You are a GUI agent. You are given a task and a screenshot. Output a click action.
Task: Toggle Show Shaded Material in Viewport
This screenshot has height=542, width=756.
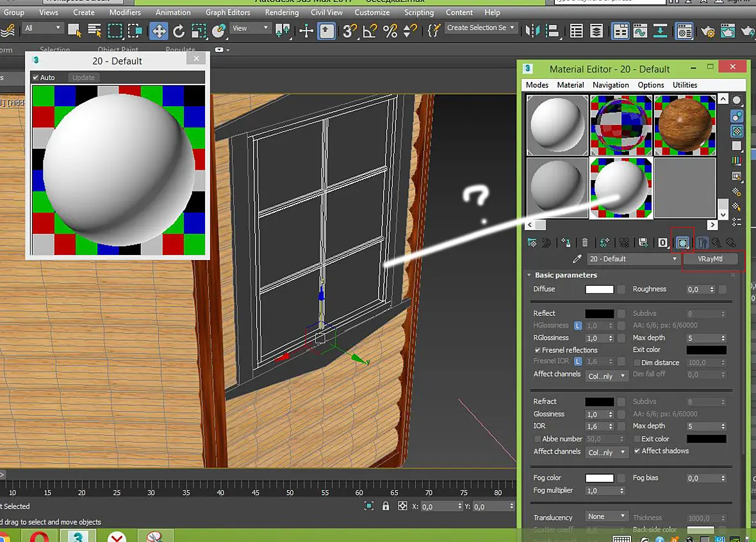[x=683, y=243]
